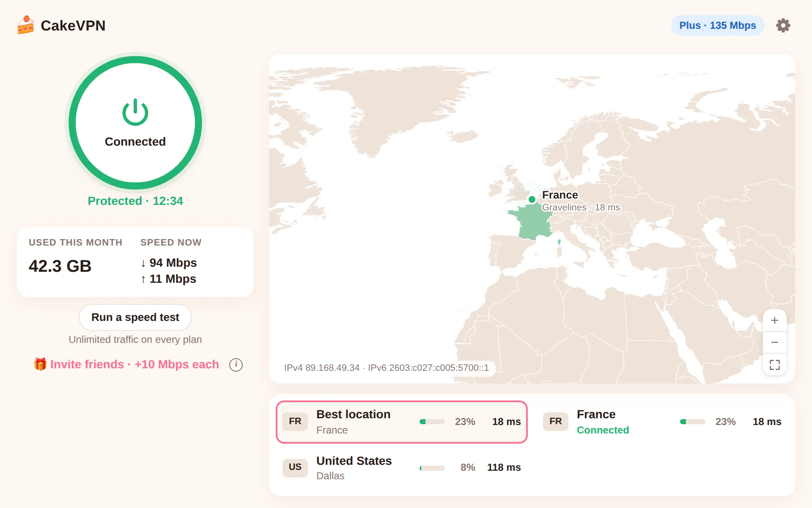Show info about the invite bonus
812x508 pixels.
(236, 364)
